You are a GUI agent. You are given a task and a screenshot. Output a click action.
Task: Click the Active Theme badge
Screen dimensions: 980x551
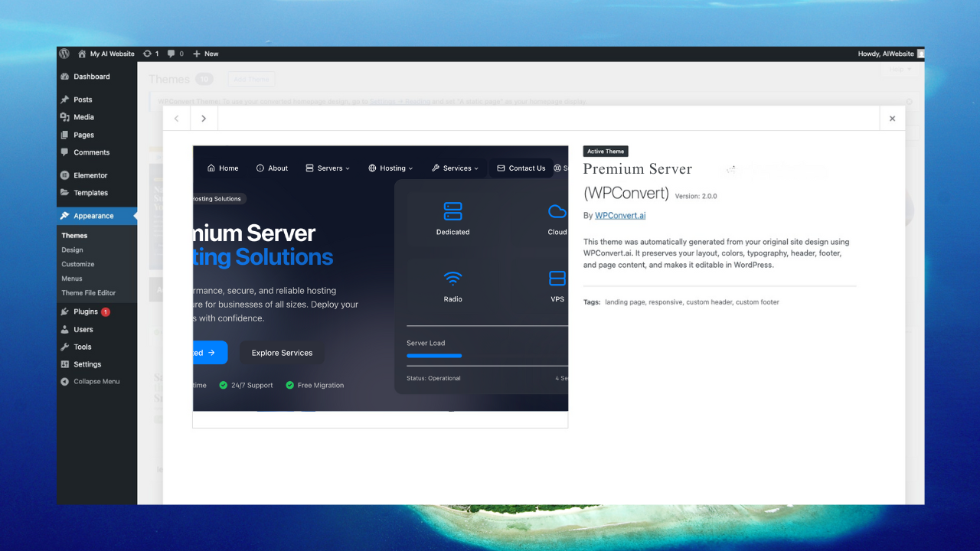click(x=606, y=152)
